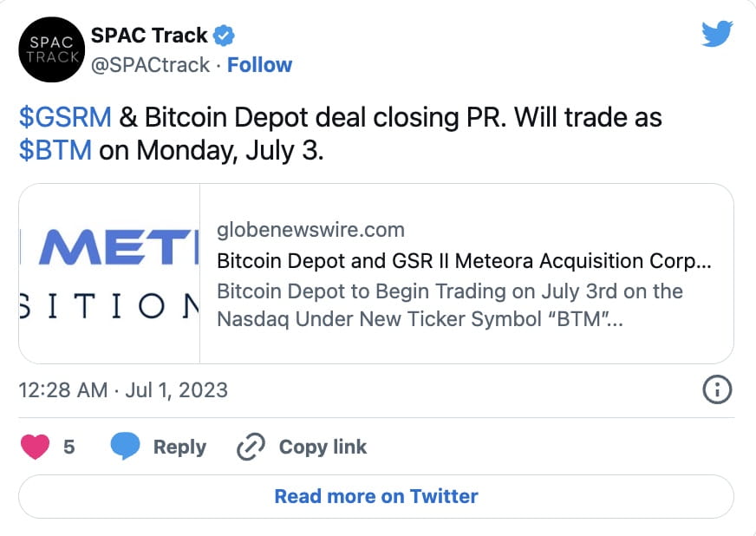Click the Reply text label
This screenshot has height=536, width=756.
(179, 447)
